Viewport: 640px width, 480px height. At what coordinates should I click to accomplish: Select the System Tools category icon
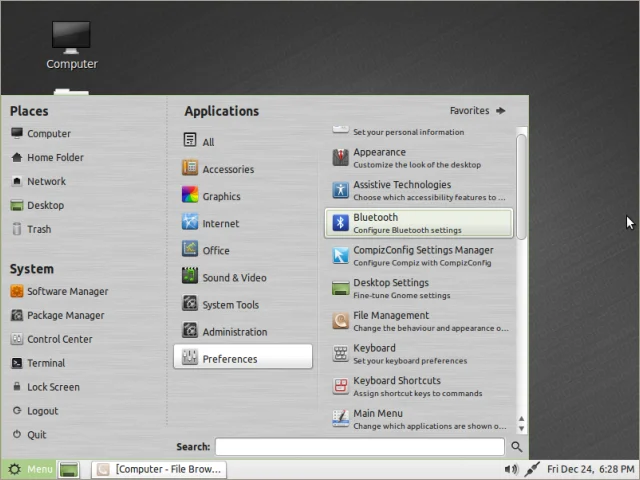[190, 303]
